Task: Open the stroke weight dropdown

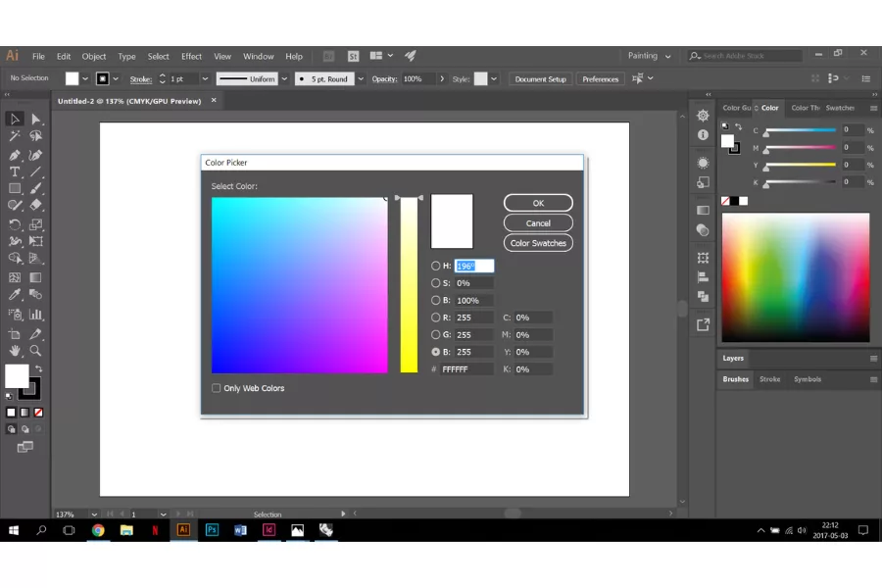Action: pyautogui.click(x=205, y=78)
